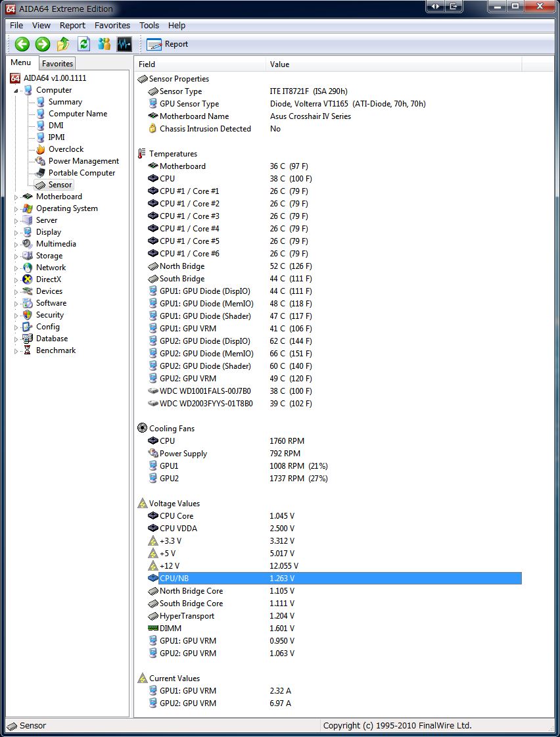Image resolution: width=560 pixels, height=737 pixels.
Task: Click the Database icon in the tree
Action: tap(28, 339)
